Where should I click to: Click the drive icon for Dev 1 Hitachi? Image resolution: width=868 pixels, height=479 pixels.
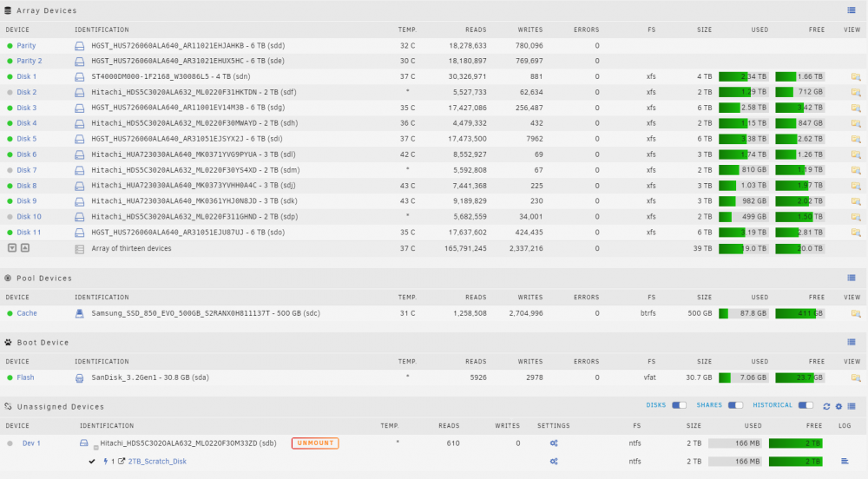click(x=83, y=443)
